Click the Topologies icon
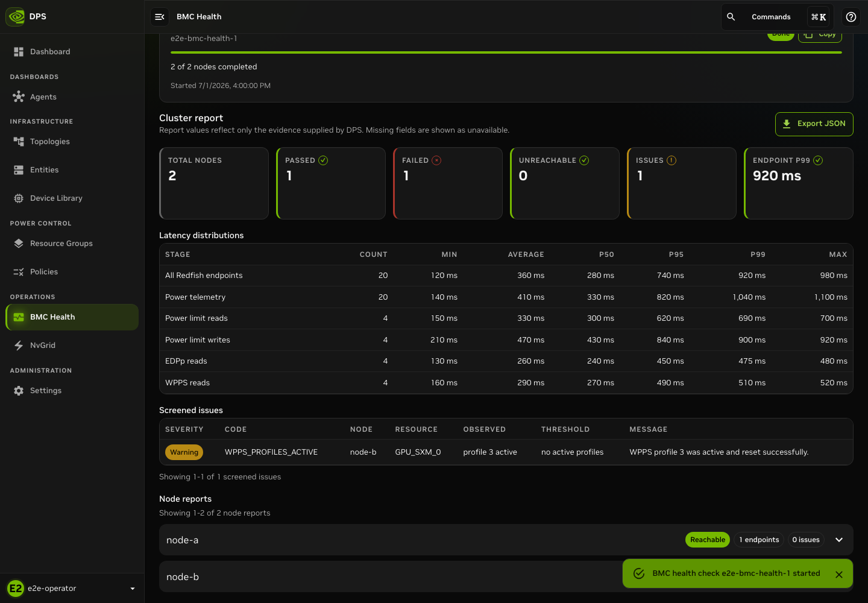The width and height of the screenshot is (868, 603). tap(19, 142)
